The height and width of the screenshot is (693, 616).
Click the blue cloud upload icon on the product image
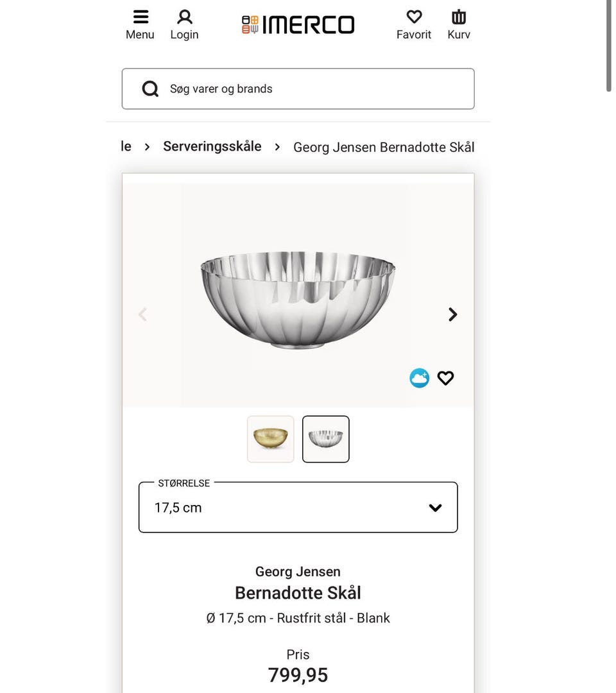pyautogui.click(x=419, y=378)
